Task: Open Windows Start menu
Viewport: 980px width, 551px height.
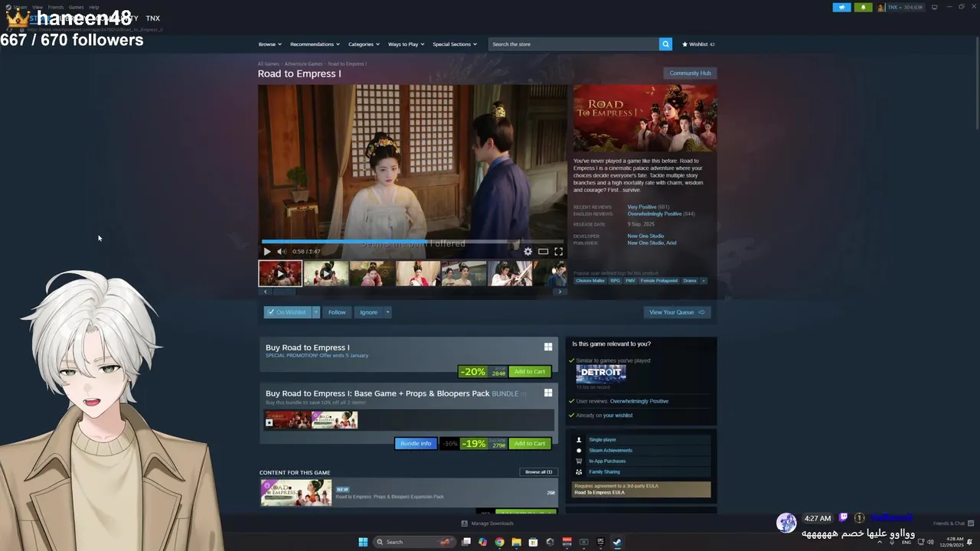Action: [363, 542]
